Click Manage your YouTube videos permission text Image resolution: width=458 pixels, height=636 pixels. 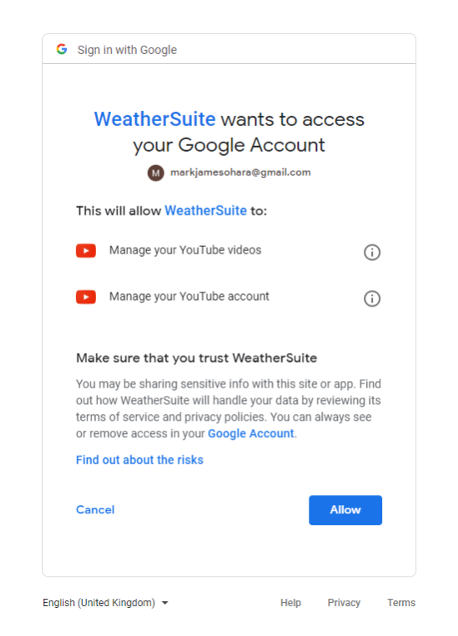185,250
